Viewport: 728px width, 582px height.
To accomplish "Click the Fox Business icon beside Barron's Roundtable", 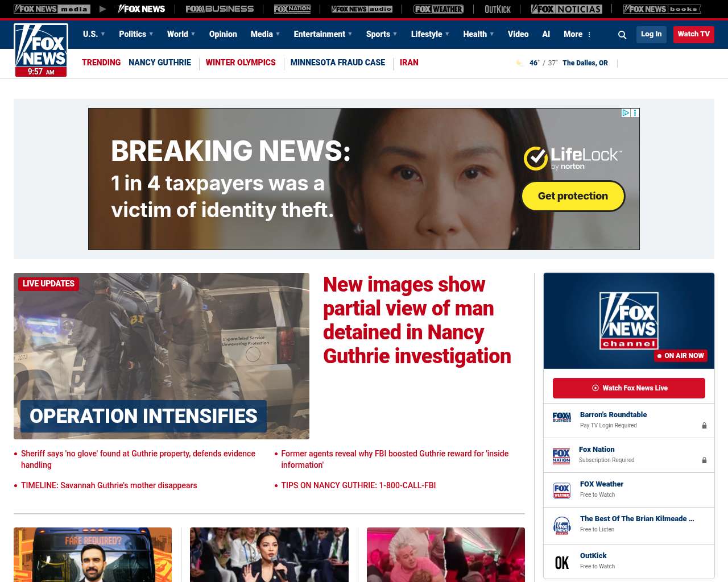I will coord(561,417).
